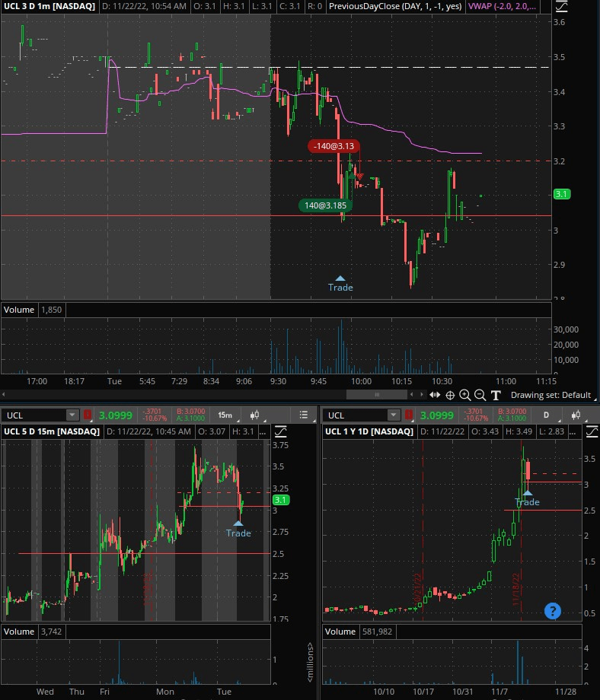Click the -140@3.13 sell order bubble
600x700 pixels.
[334, 146]
